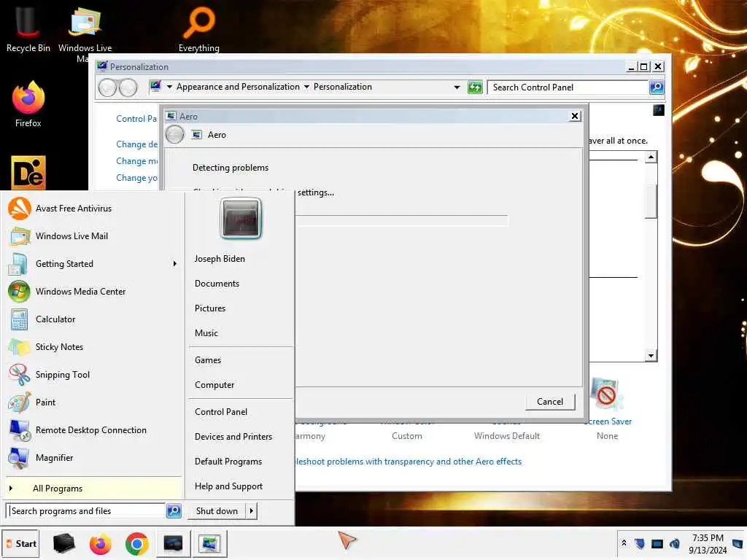Launch Magnifier
The width and height of the screenshot is (747, 560).
(x=93, y=458)
